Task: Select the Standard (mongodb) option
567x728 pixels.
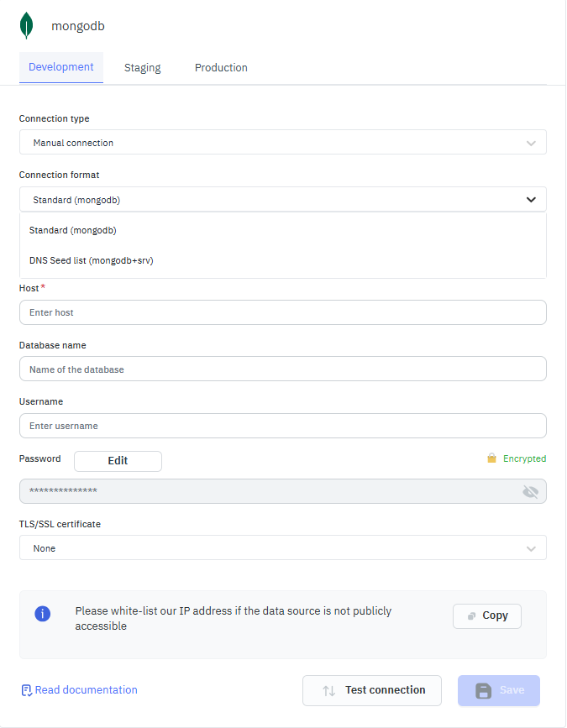Action: (73, 230)
